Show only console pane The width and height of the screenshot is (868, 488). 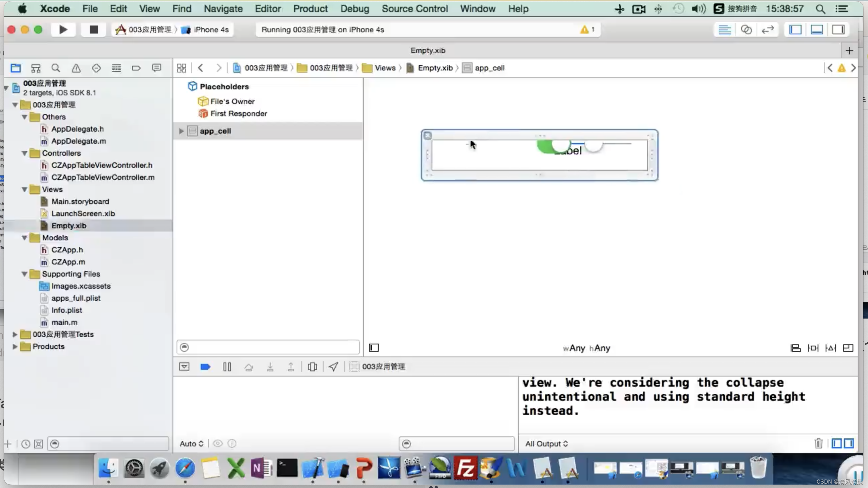849,443
